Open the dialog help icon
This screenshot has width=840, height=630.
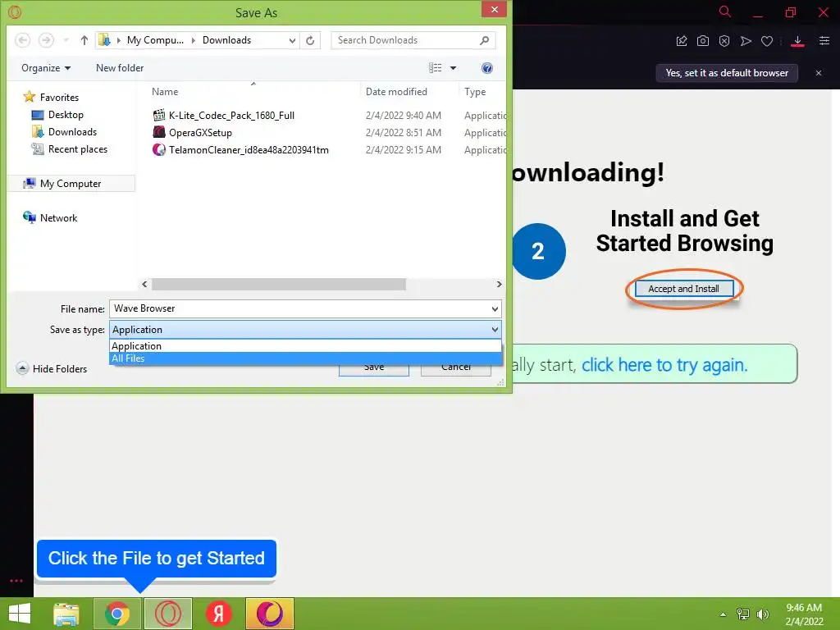(x=487, y=68)
